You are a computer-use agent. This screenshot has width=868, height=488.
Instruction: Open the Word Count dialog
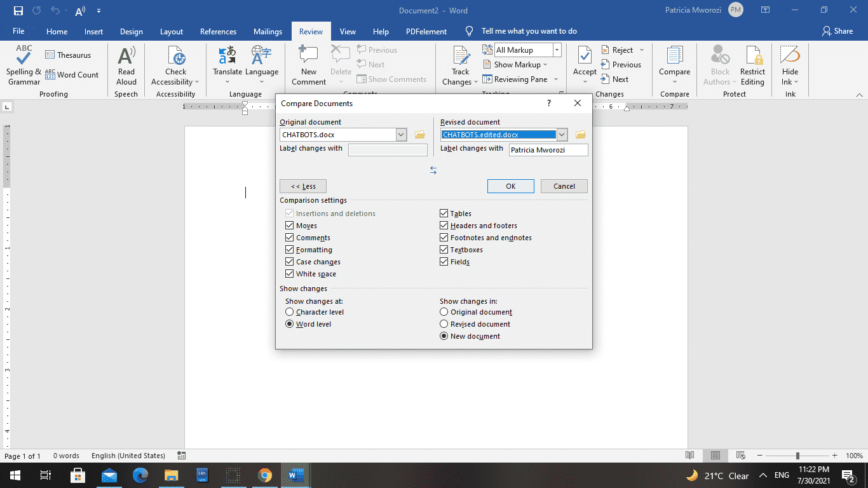tap(74, 74)
